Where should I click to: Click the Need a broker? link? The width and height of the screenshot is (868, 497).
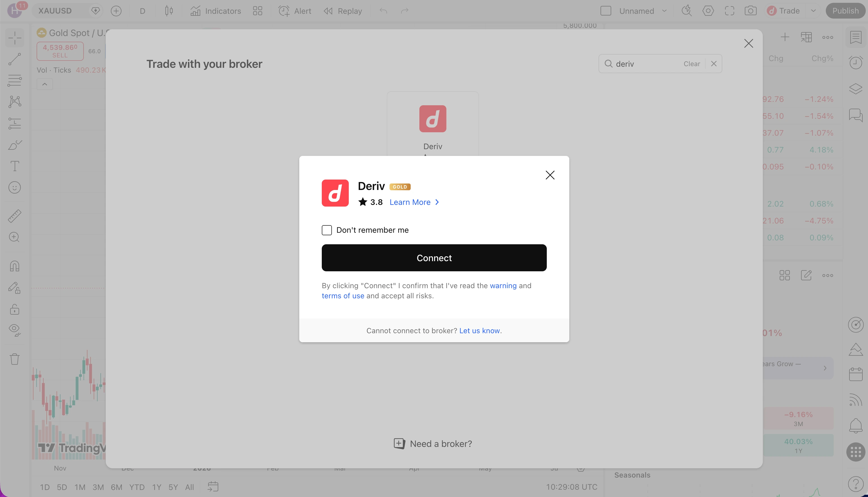pos(433,444)
